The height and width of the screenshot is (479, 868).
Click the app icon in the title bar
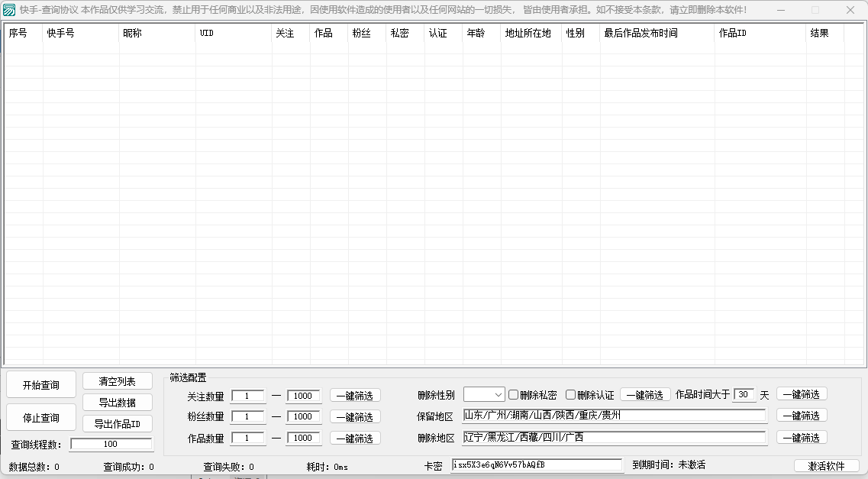pos(10,11)
